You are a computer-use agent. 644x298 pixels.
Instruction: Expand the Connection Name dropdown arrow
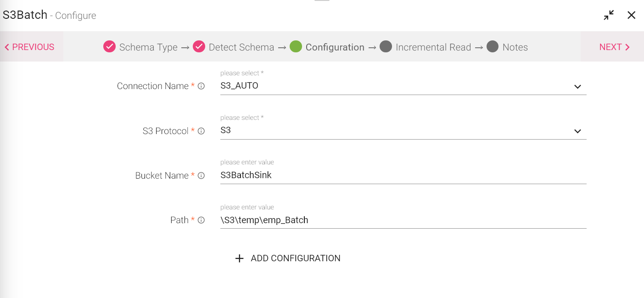tap(577, 87)
